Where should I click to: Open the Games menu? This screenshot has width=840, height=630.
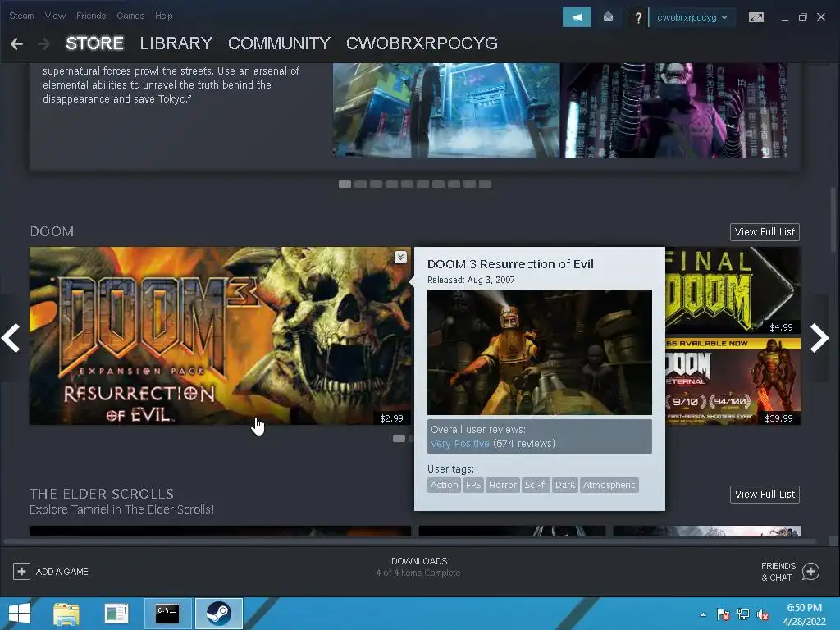(130, 16)
